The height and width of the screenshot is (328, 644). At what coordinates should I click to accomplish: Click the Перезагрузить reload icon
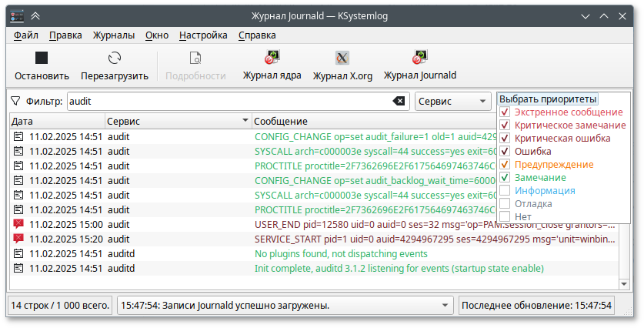pyautogui.click(x=115, y=59)
